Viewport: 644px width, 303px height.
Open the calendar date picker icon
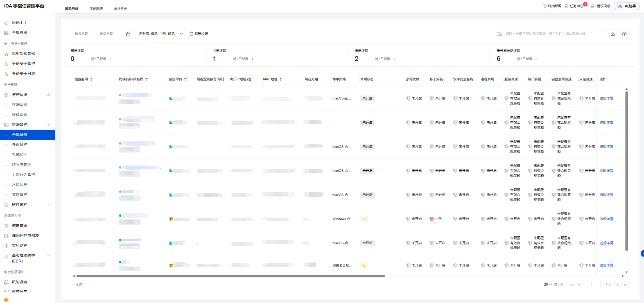[x=128, y=34]
